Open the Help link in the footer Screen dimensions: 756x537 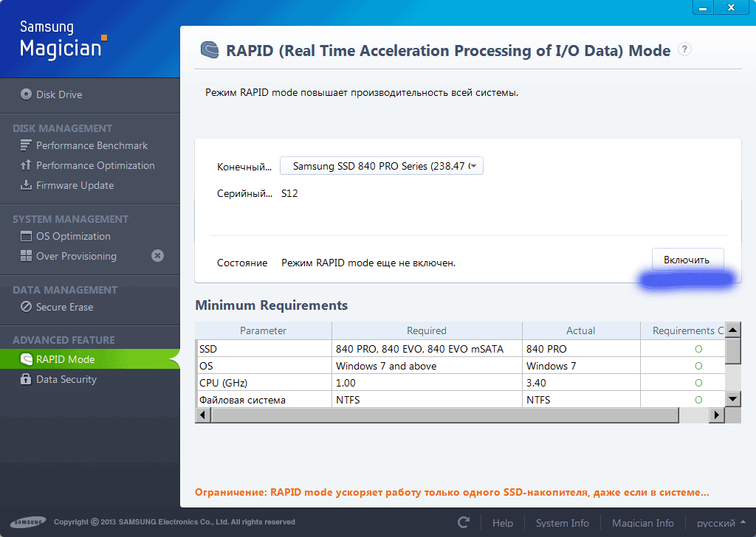point(503,523)
